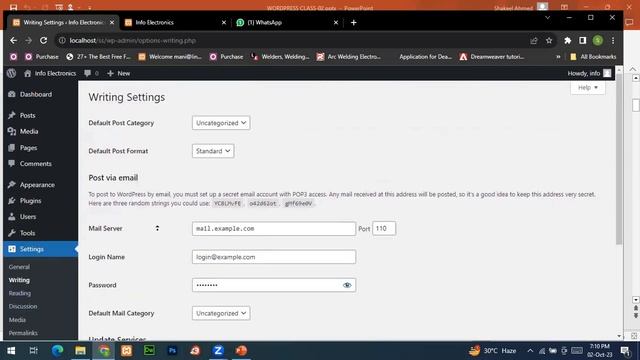This screenshot has height=360, width=640.
Task: Open Writing settings submenu
Action: 19,280
